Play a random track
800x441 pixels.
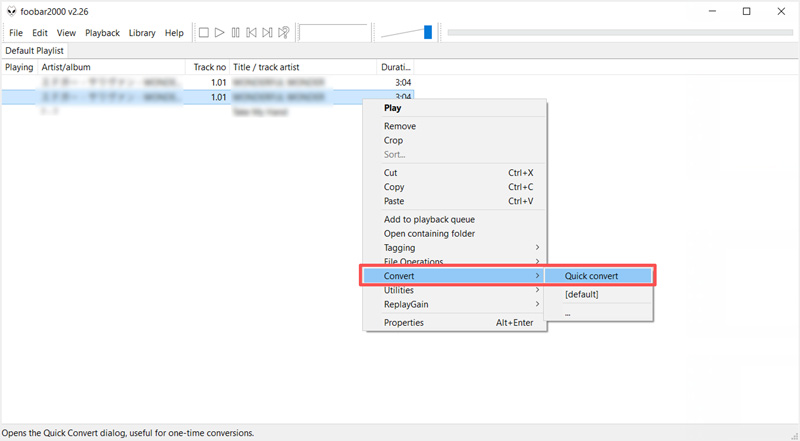[x=284, y=33]
